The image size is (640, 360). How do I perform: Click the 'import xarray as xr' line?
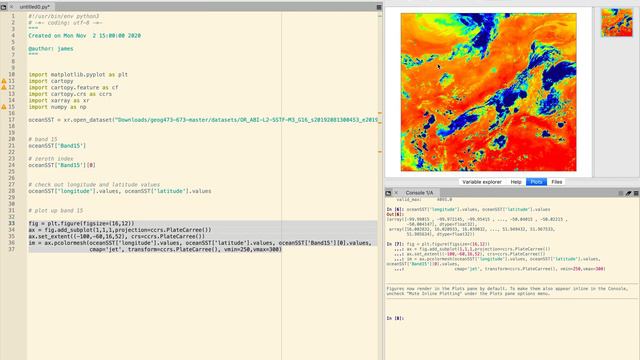[59, 100]
